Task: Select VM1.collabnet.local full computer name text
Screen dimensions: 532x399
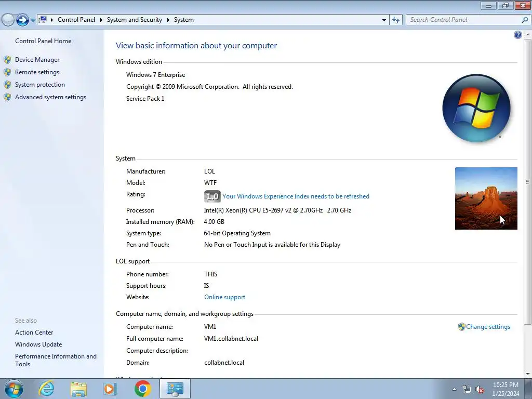Action: [x=231, y=339]
